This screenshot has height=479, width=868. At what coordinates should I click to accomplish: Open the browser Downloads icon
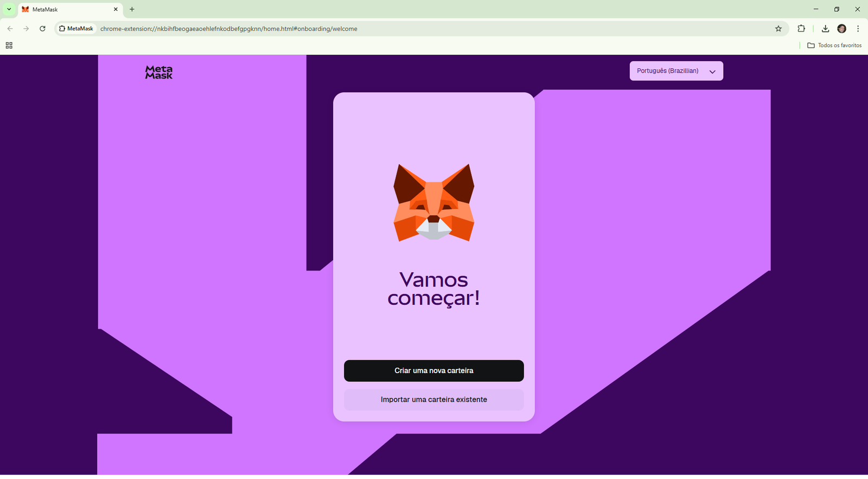(825, 29)
